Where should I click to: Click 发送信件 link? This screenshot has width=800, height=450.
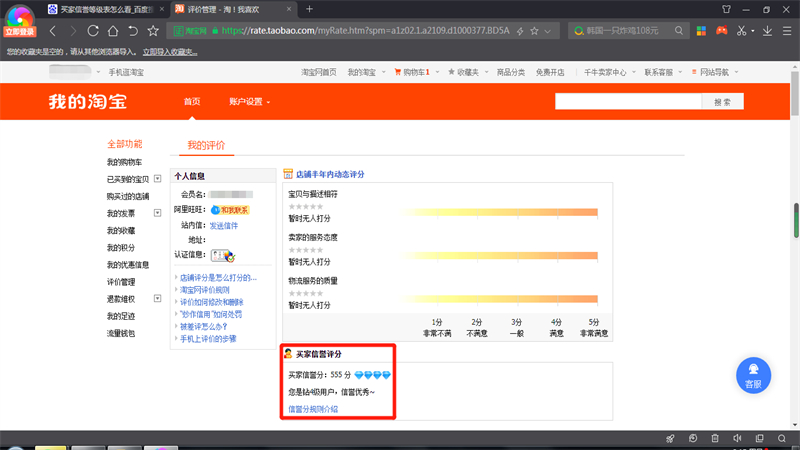tap(223, 226)
